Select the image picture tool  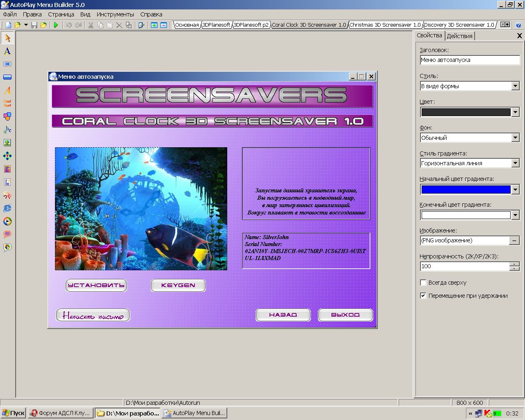coord(7,143)
